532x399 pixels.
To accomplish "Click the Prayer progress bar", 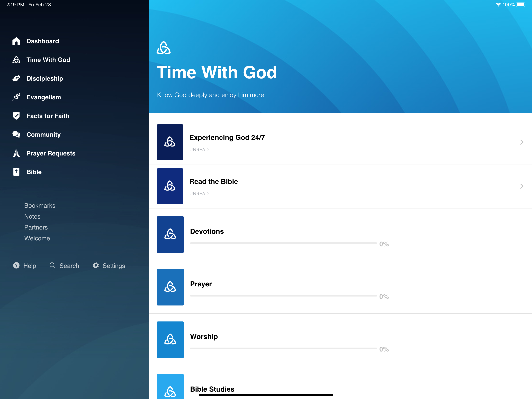I will point(283,296).
